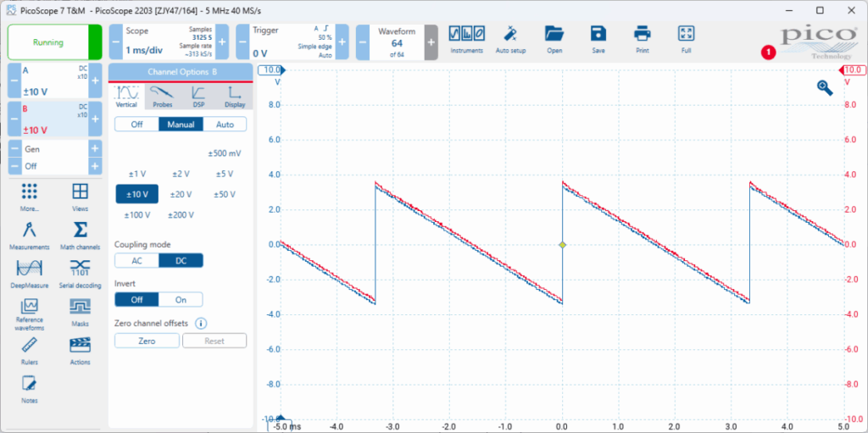Viewport: 868px width, 433px height.
Task: Select the ±50 V range
Action: point(224,194)
